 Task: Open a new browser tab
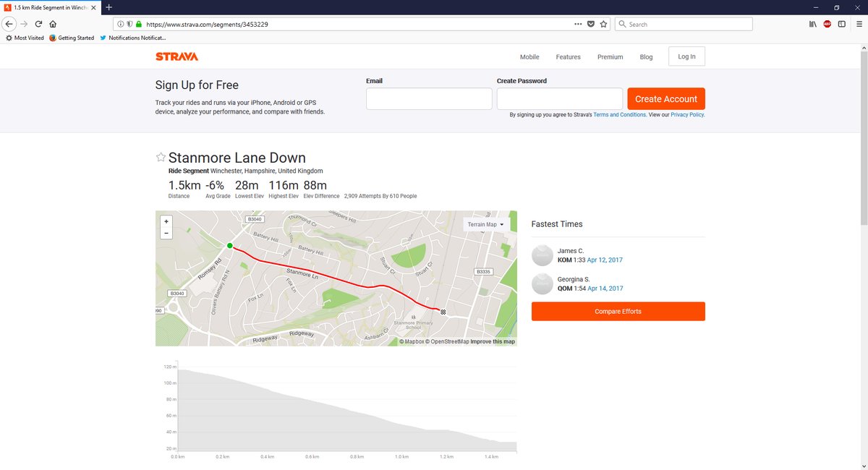[109, 7]
